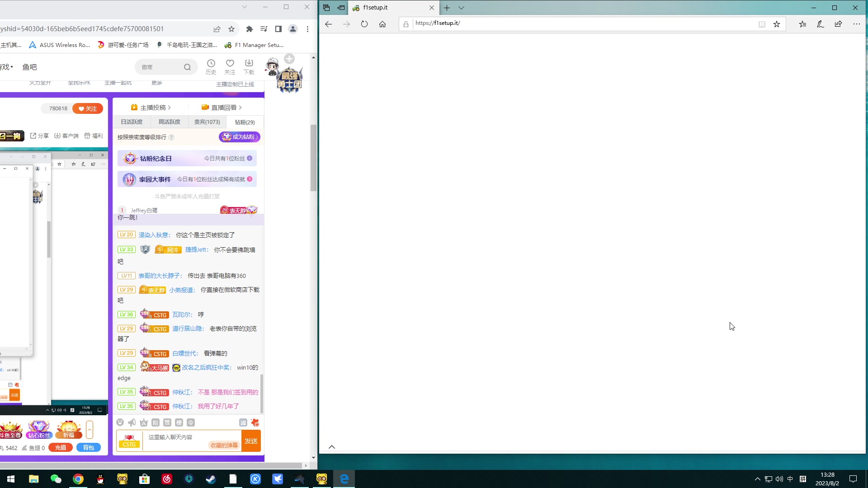Open Edge tab preview dropdown arrow

click(x=461, y=8)
